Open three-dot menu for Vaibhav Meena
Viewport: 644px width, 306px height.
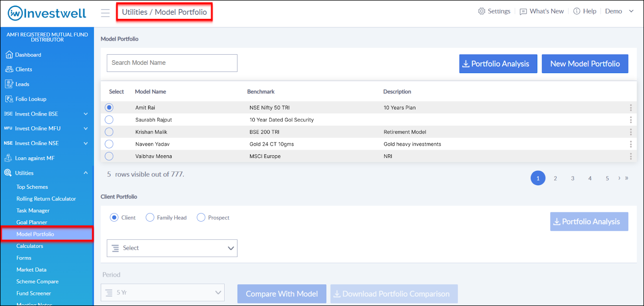pos(631,156)
